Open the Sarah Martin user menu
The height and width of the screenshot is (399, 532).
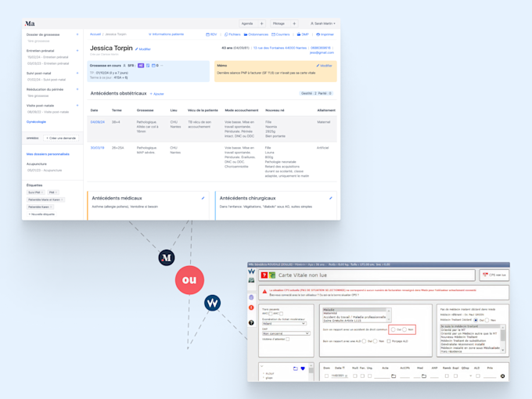(322, 23)
